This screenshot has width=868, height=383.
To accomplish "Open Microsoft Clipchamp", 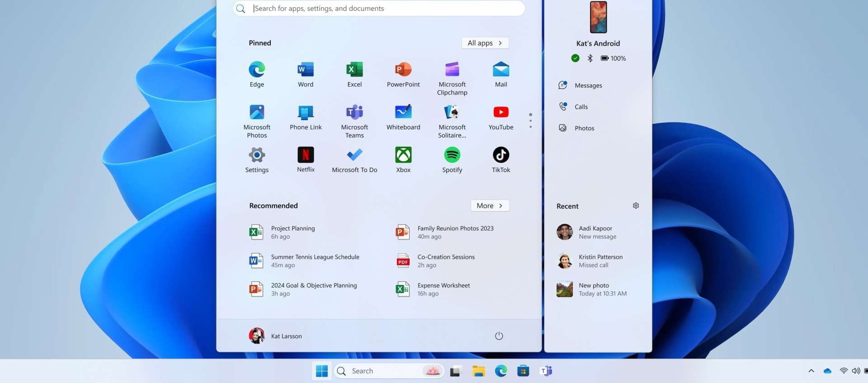I will pyautogui.click(x=452, y=78).
